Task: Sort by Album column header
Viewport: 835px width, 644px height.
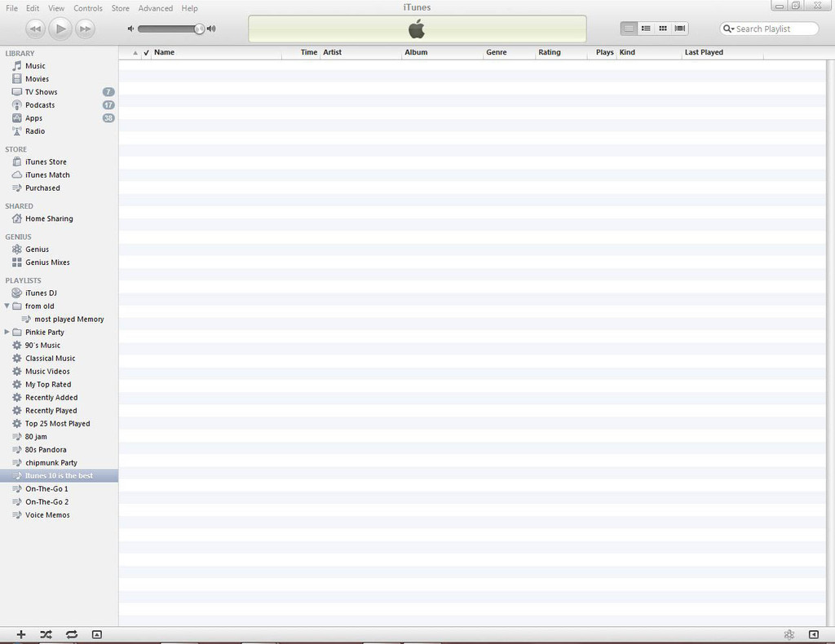Action: coord(443,53)
